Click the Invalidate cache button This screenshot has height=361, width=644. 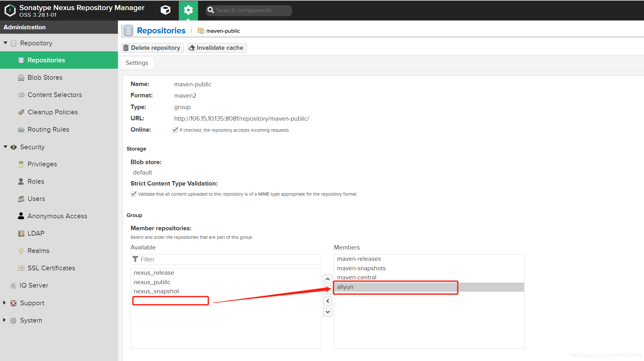click(217, 48)
